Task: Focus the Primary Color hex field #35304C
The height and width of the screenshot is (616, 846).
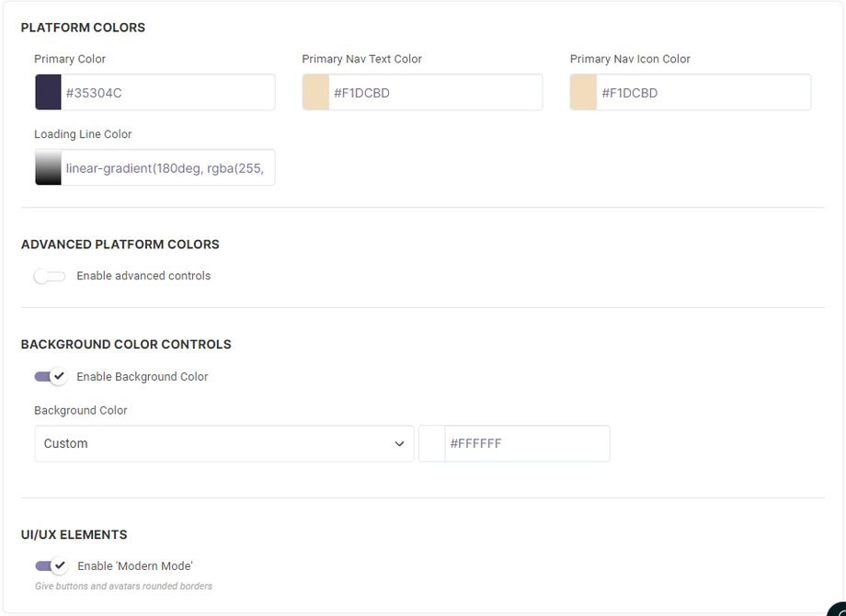Action: (x=168, y=93)
